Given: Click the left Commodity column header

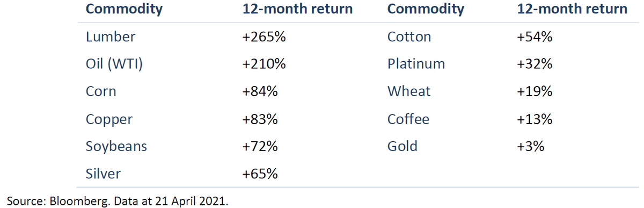Looking at the screenshot, I should pos(125,9).
